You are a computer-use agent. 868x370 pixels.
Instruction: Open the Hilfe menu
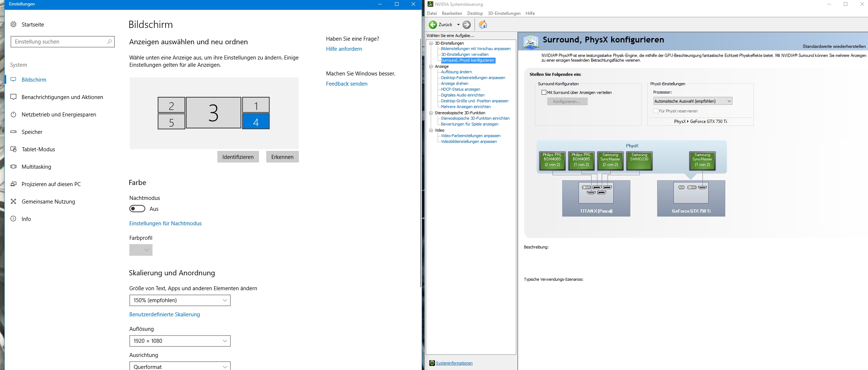(530, 13)
